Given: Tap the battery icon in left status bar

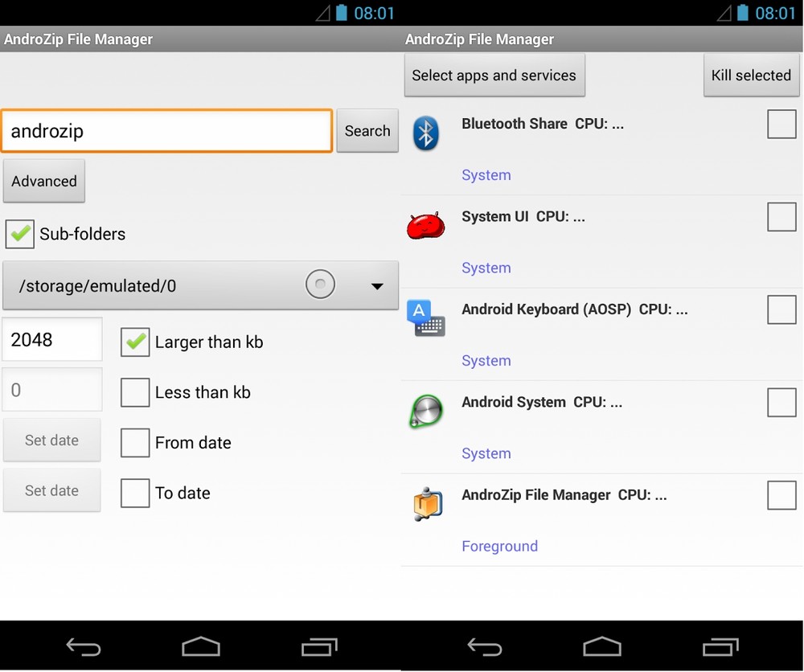Looking at the screenshot, I should 342,12.
